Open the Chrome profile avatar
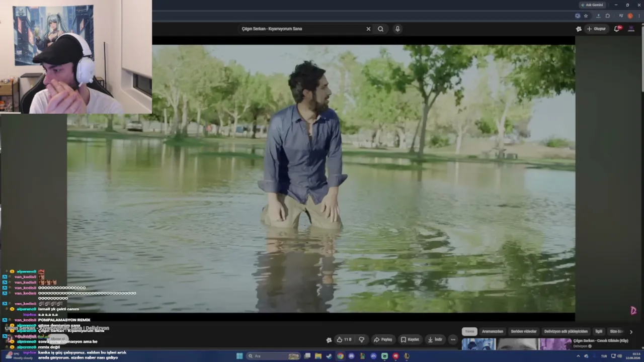Image resolution: width=644 pixels, height=362 pixels. click(630, 16)
